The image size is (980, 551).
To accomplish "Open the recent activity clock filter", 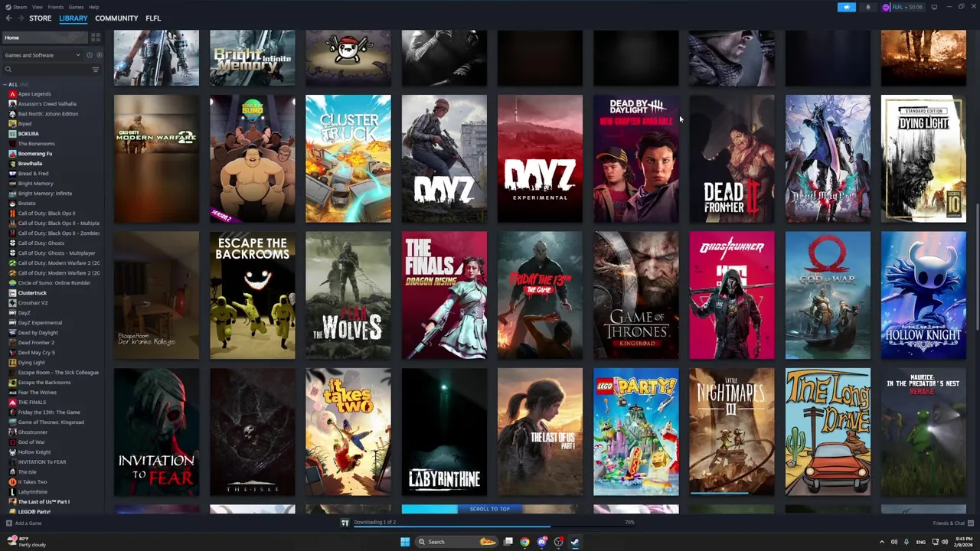I will 89,55.
